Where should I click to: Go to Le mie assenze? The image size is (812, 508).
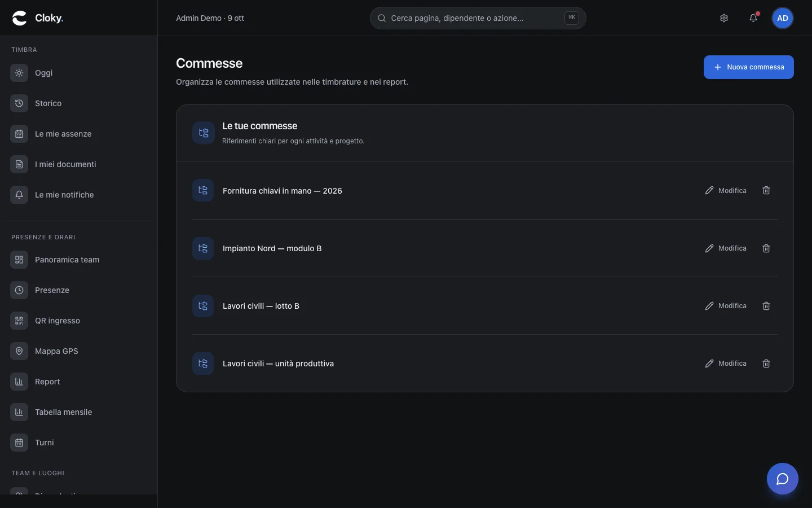(78, 134)
